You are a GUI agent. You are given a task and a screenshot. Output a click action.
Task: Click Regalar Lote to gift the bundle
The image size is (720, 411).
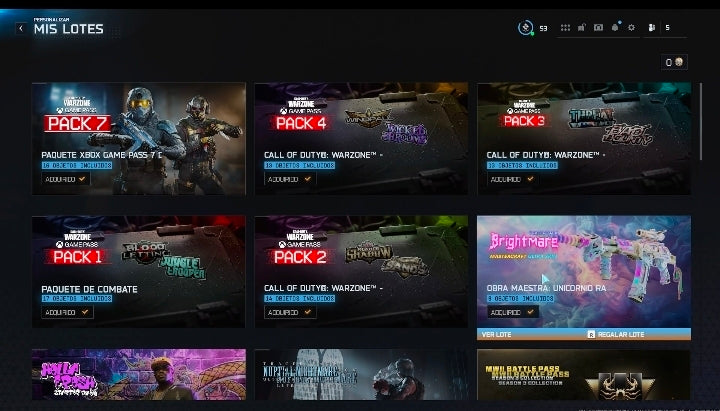click(621, 334)
